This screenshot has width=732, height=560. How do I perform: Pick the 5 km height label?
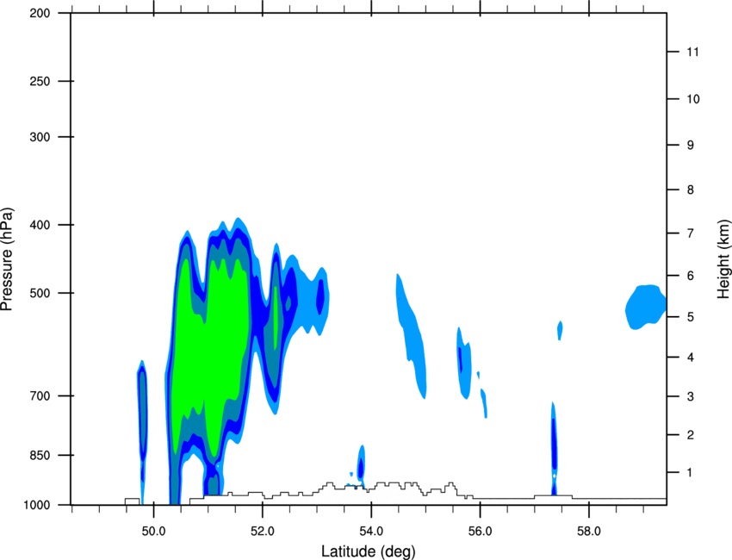pyautogui.click(x=691, y=317)
